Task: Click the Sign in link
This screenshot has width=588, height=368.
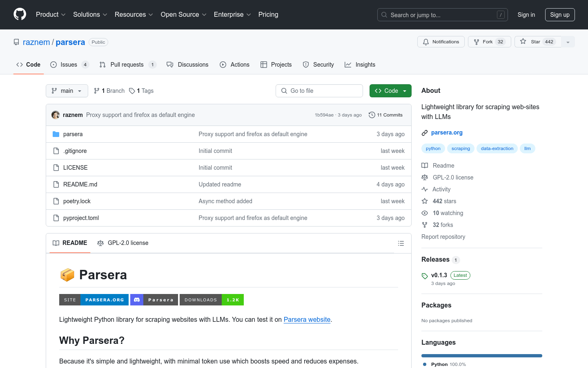Action: pos(526,15)
